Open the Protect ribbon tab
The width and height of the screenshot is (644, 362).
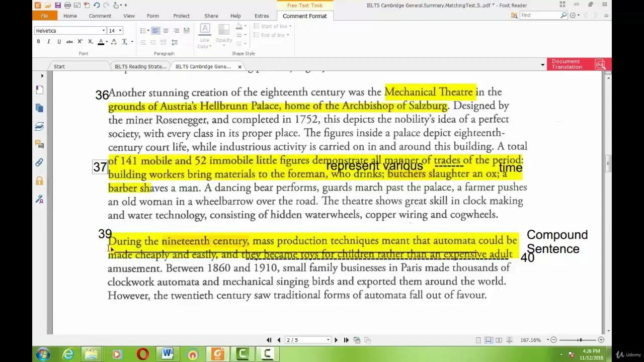coord(181,16)
